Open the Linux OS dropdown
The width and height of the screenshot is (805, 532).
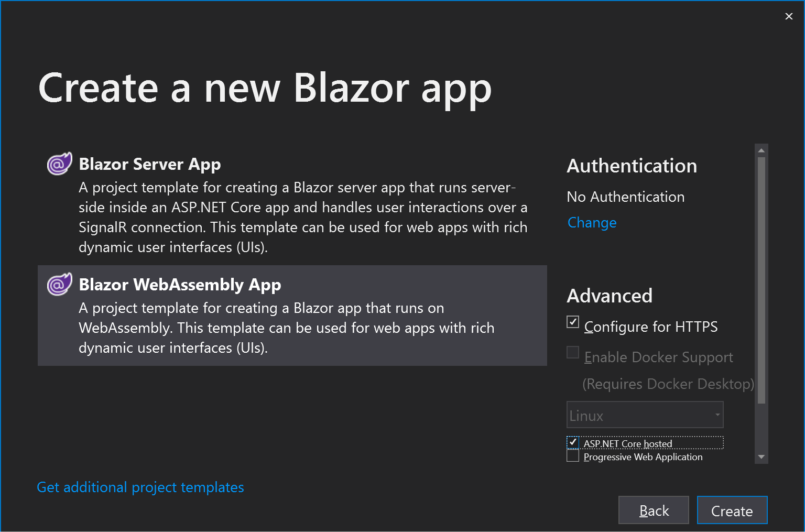[645, 415]
